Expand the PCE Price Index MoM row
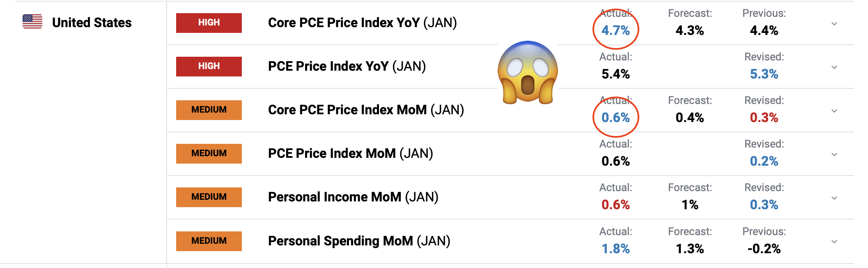868x268 pixels. [x=834, y=155]
